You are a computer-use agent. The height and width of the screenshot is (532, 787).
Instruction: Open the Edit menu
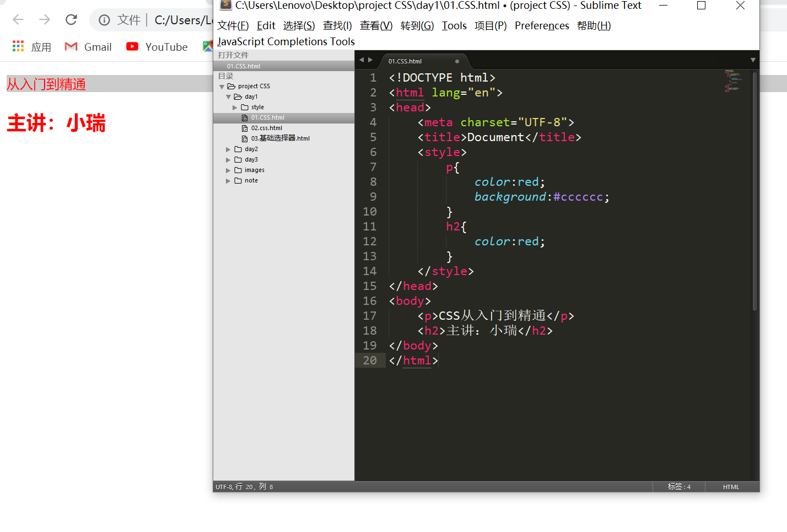[x=266, y=26]
